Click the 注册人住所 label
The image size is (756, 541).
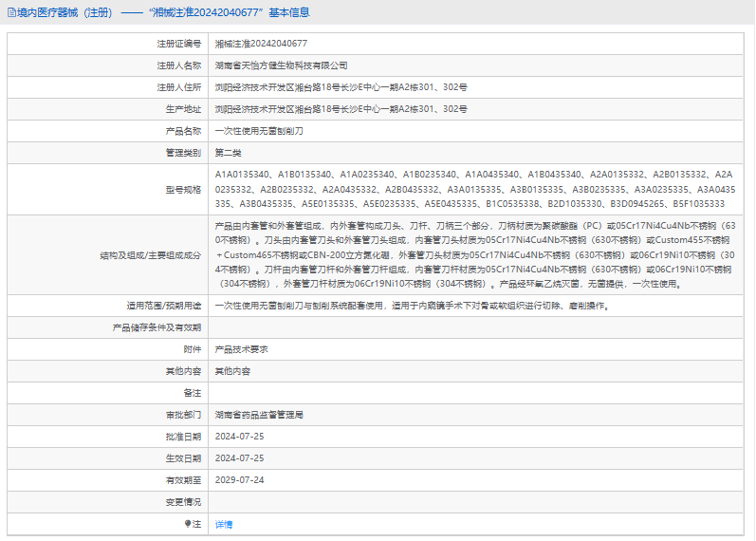pos(179,87)
